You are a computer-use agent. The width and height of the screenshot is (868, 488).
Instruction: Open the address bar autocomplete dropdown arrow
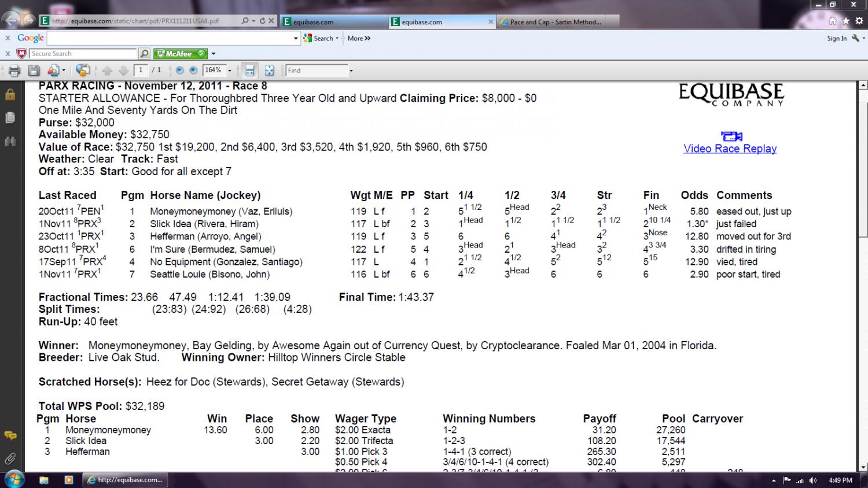[253, 21]
